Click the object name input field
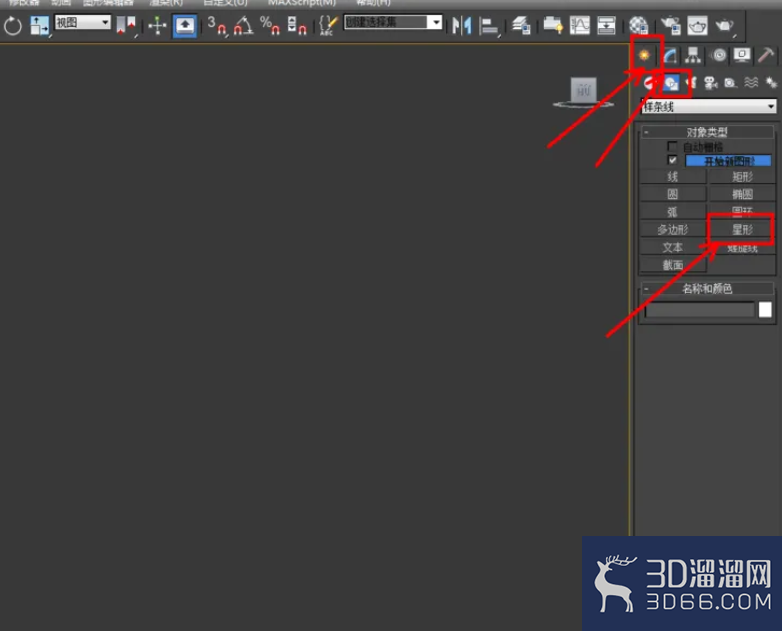 (700, 310)
